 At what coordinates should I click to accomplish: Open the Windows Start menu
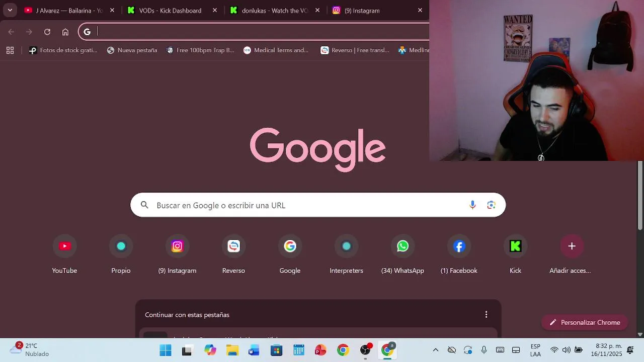[x=165, y=350]
